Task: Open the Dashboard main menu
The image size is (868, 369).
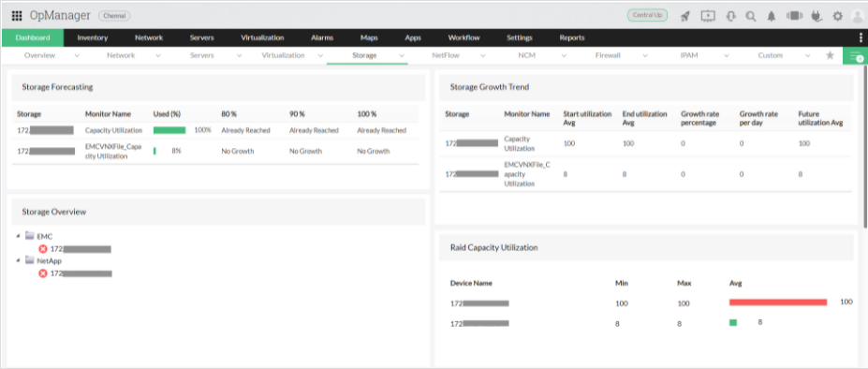Action: point(33,37)
